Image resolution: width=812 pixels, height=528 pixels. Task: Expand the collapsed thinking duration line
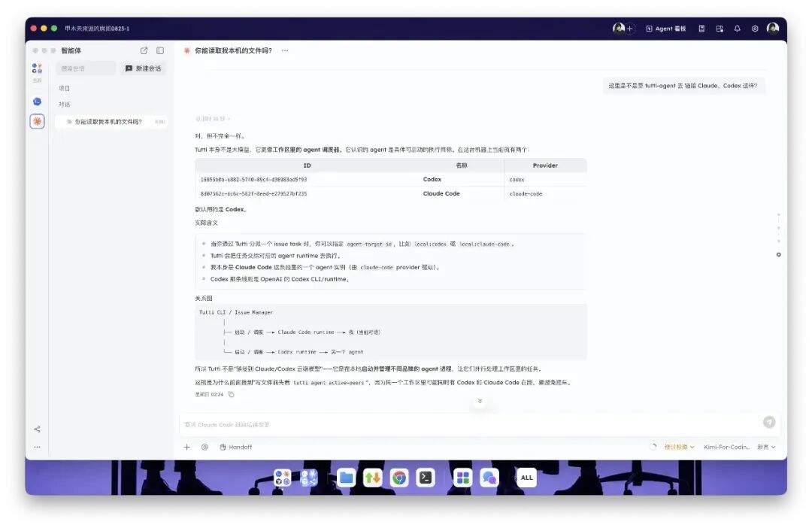pos(213,119)
